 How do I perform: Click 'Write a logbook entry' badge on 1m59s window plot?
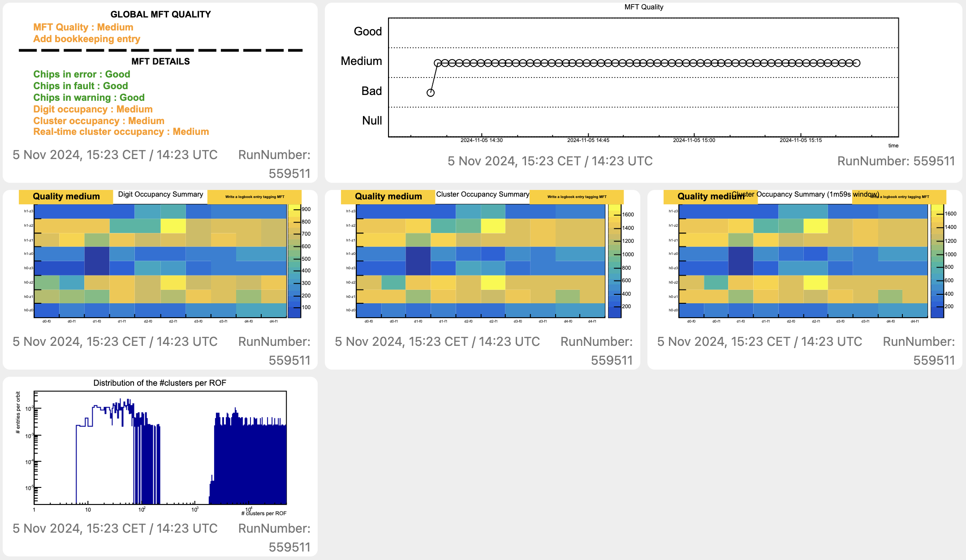pos(899,197)
